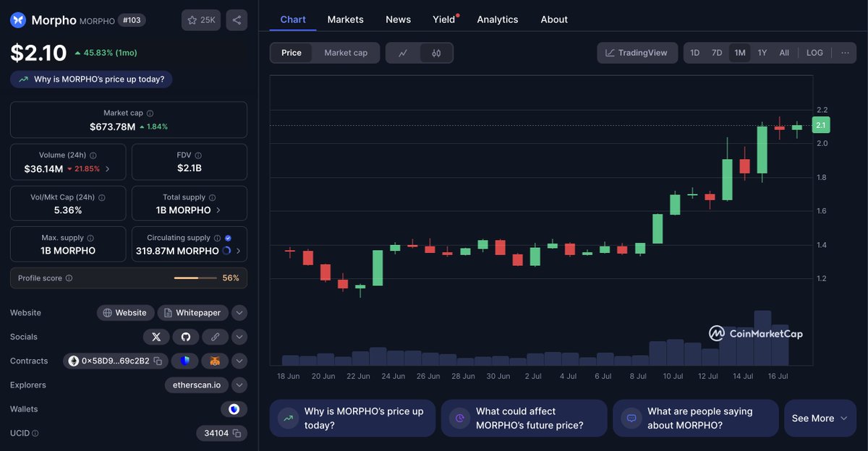Click the MetaMask fox icon

tap(215, 361)
